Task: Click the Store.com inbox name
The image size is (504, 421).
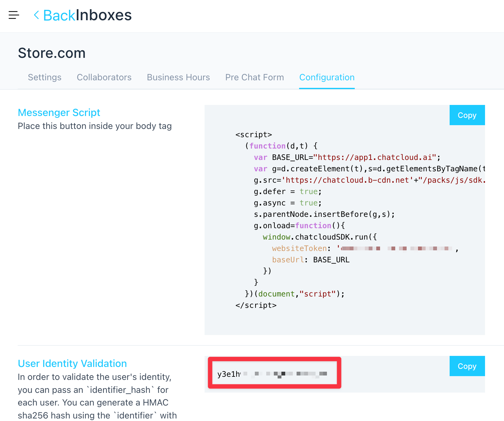Action: 52,53
